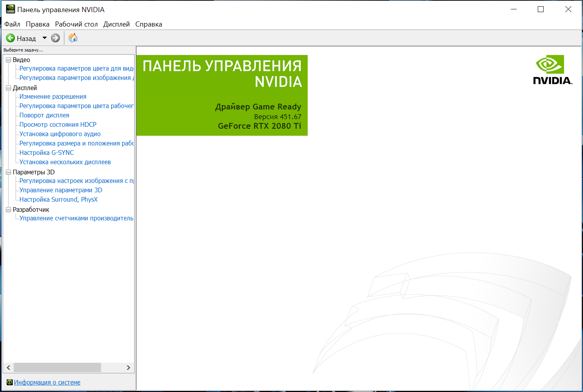Click the system information icon
The height and width of the screenshot is (392, 583).
pos(10,382)
